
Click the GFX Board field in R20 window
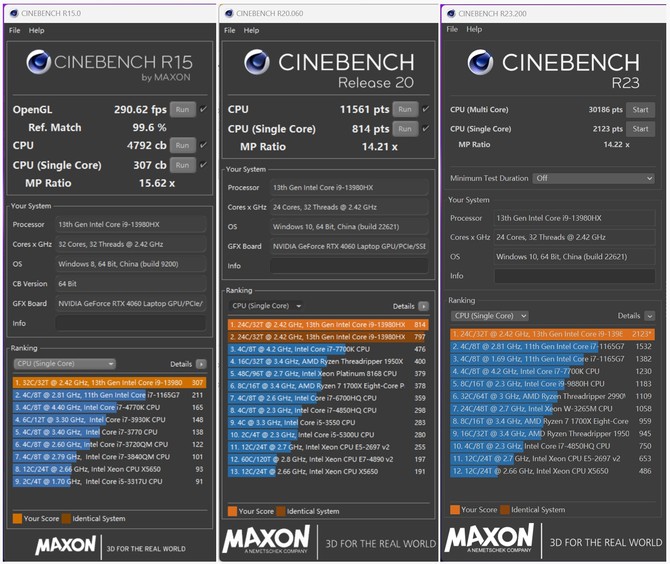coord(349,247)
